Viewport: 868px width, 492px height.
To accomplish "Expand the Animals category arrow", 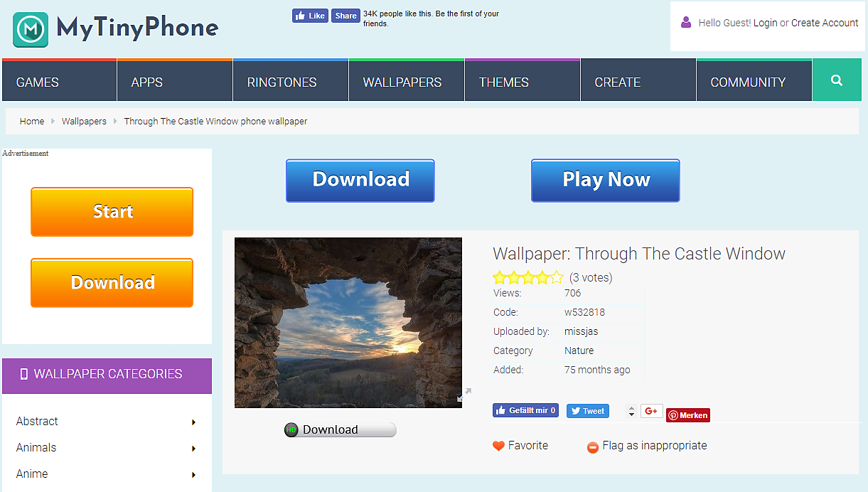I will pyautogui.click(x=193, y=449).
